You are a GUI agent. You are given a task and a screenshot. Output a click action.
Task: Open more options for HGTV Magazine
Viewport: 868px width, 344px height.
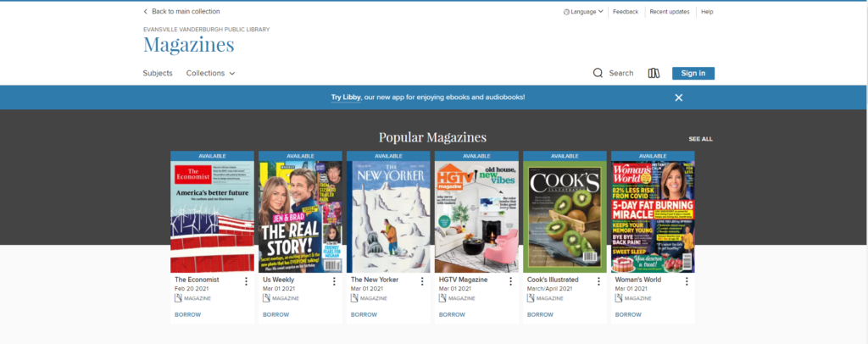point(510,281)
